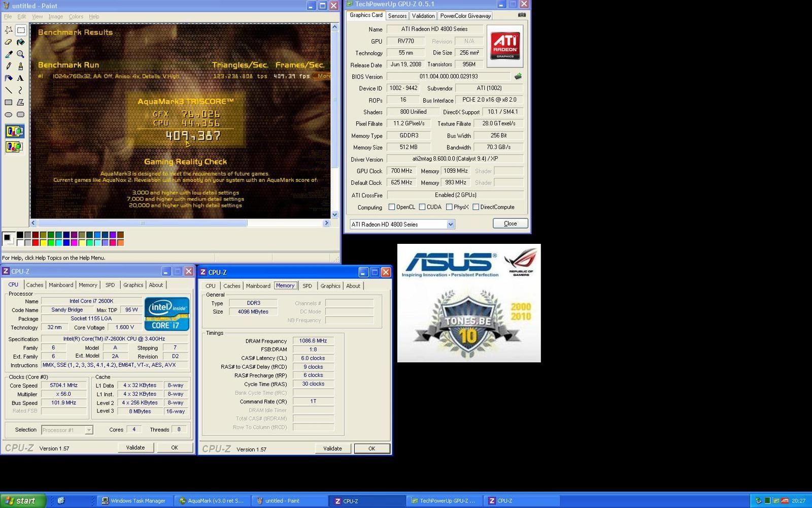Toggle the PhysX checkbox in GPU-Z

click(x=449, y=207)
